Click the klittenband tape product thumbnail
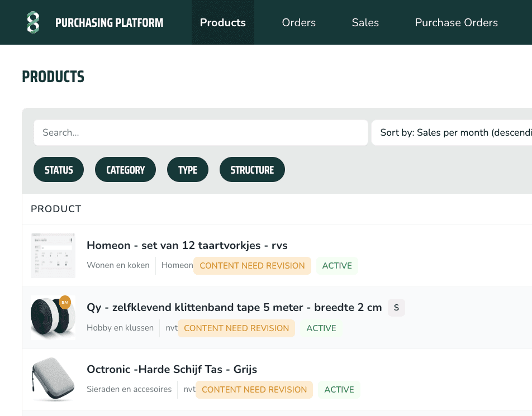 point(53,318)
